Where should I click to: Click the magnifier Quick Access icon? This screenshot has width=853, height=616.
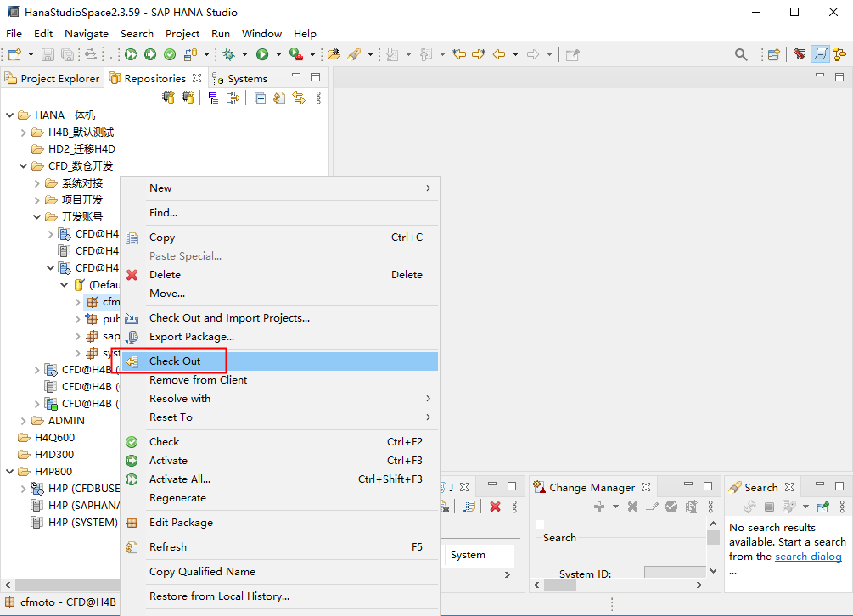tap(741, 54)
